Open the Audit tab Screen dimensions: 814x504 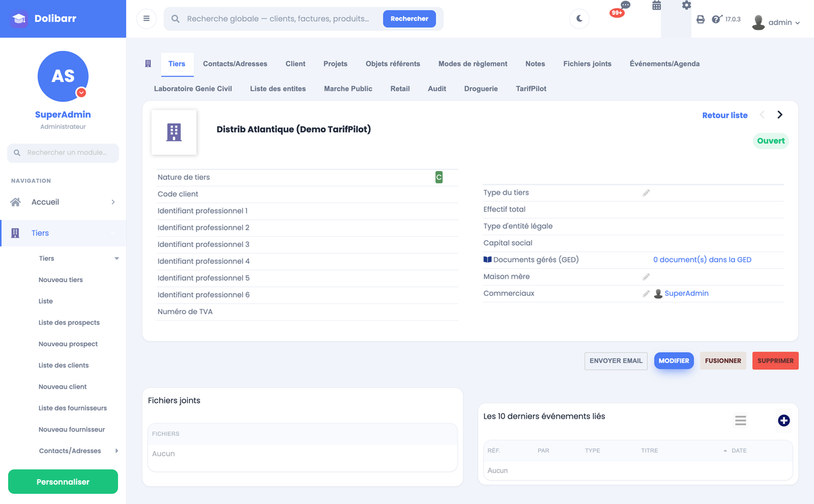(437, 89)
